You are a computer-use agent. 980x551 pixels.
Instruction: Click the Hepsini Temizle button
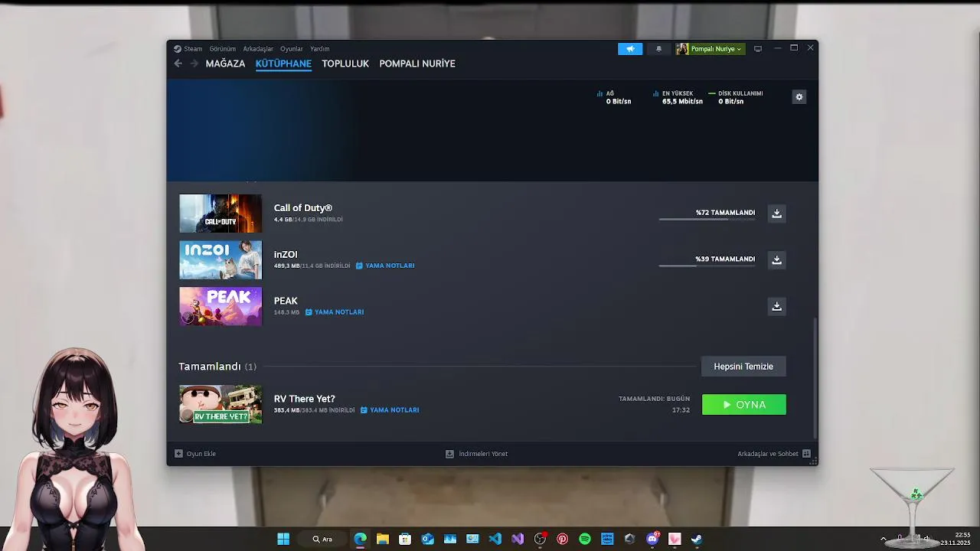pos(743,367)
